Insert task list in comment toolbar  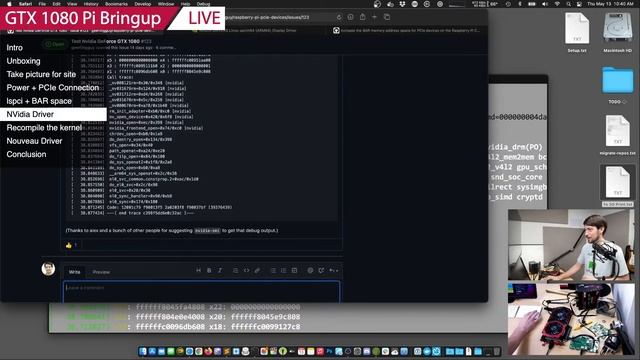294,270
